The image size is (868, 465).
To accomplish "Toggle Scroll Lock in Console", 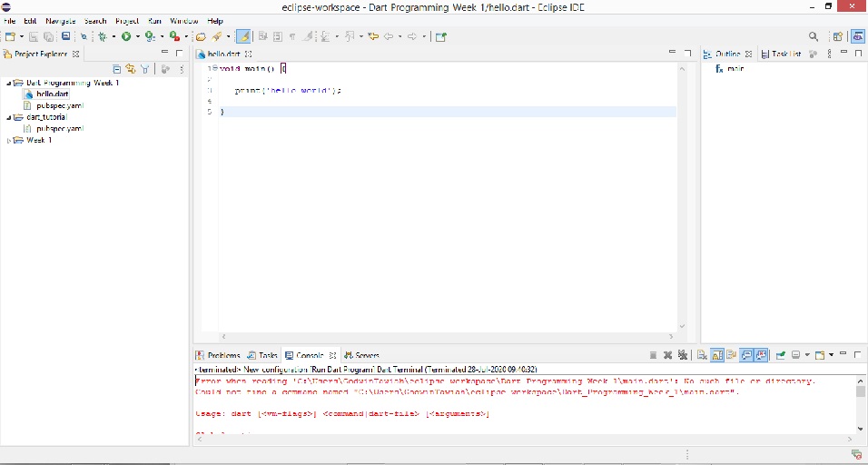I will pos(717,355).
